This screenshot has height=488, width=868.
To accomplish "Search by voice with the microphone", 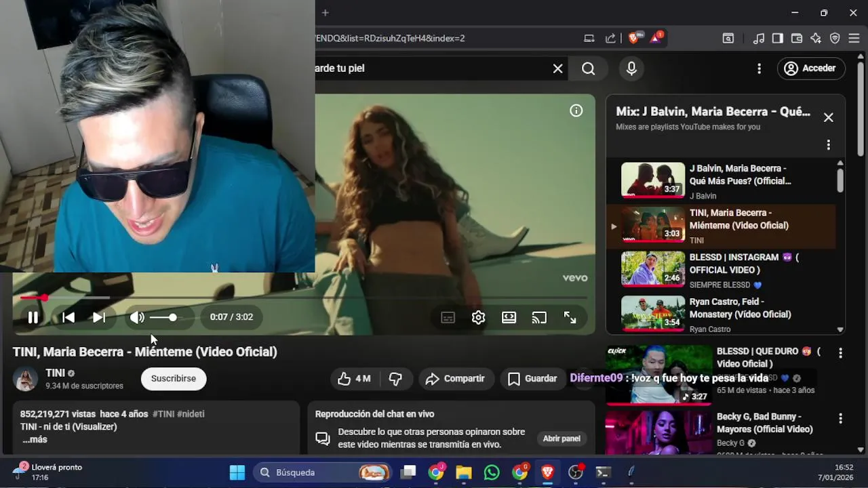I will [x=631, y=68].
